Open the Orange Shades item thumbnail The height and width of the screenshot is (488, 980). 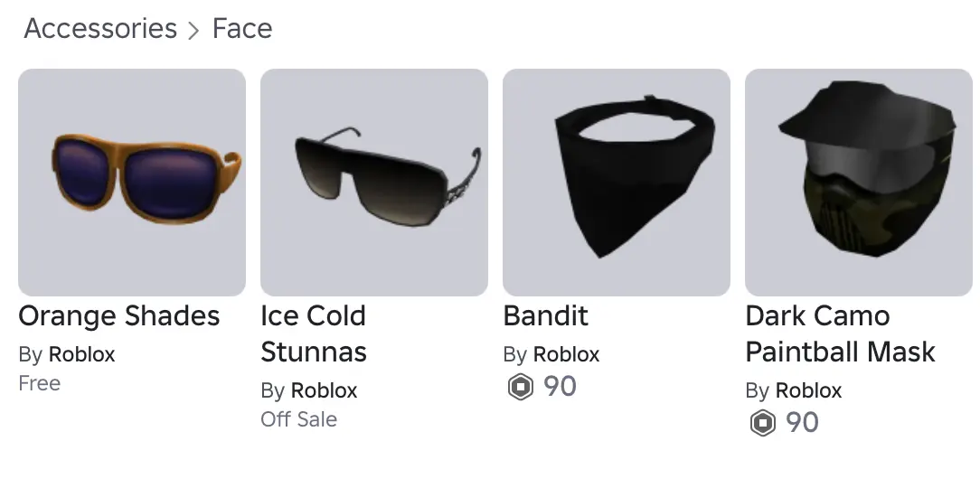click(132, 183)
